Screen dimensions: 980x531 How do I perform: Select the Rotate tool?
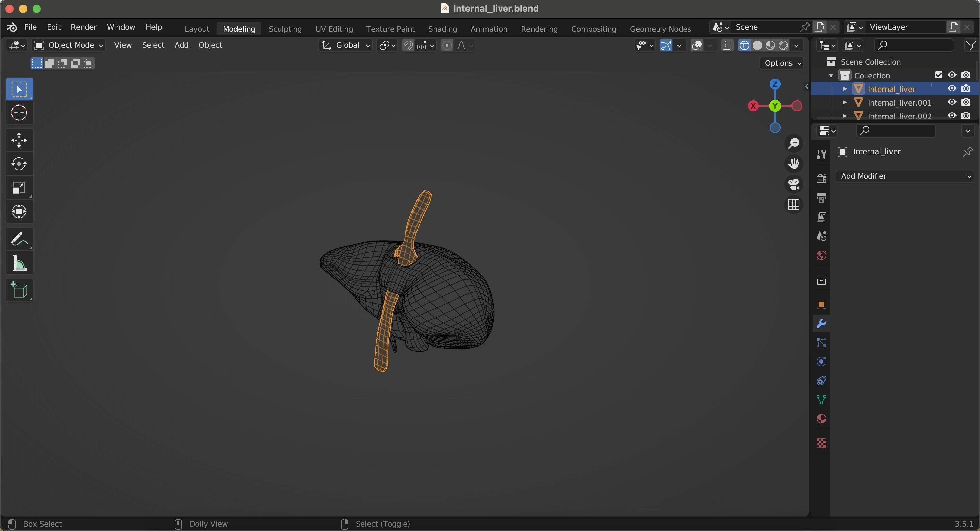(x=19, y=164)
